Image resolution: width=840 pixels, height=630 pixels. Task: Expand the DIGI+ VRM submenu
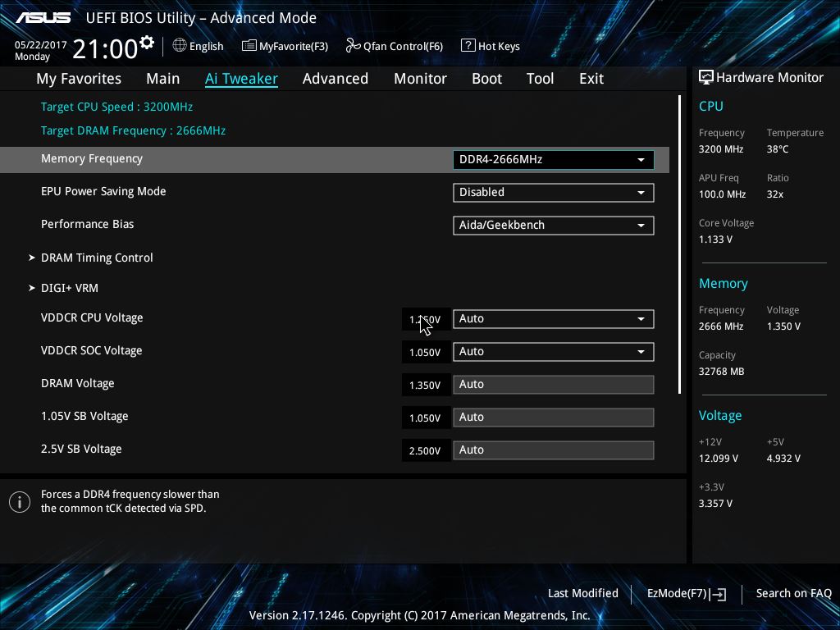pyautogui.click(x=70, y=288)
